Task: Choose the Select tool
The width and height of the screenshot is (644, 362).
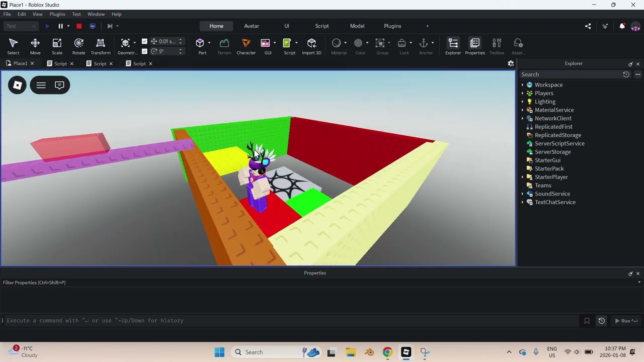Action: pos(14,46)
